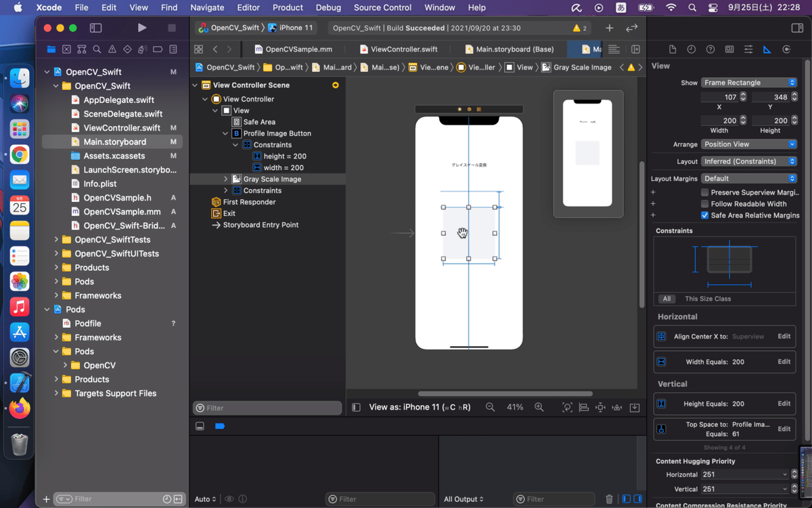The width and height of the screenshot is (812, 508).
Task: Click the Run (play) button in toolbar
Action: pyautogui.click(x=141, y=28)
